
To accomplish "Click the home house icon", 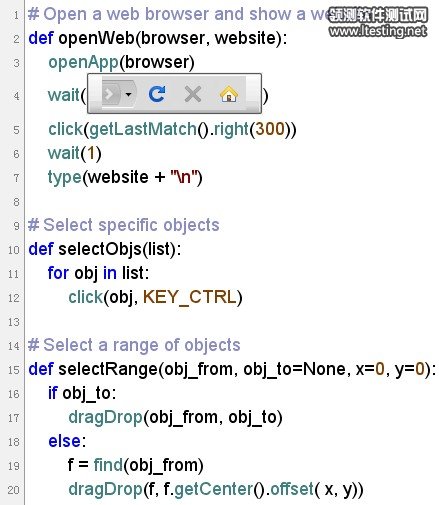I will pyautogui.click(x=229, y=94).
